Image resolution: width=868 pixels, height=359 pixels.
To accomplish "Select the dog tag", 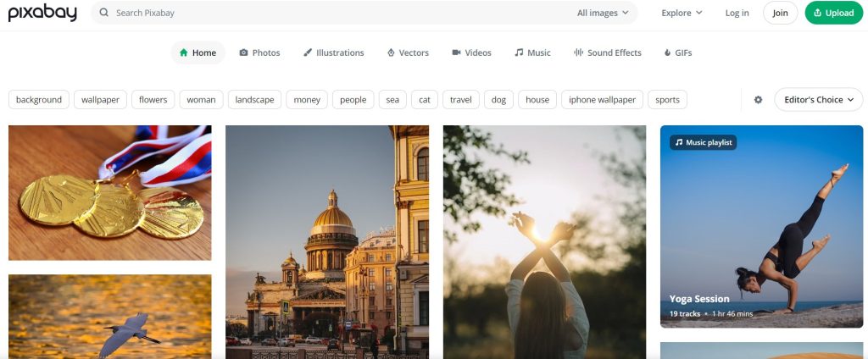I will click(498, 100).
